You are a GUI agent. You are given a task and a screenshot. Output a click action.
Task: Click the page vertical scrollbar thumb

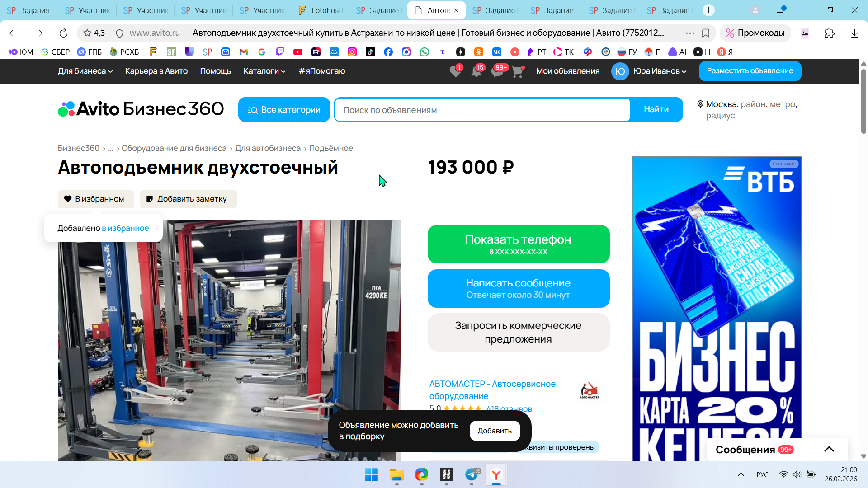coord(863,102)
